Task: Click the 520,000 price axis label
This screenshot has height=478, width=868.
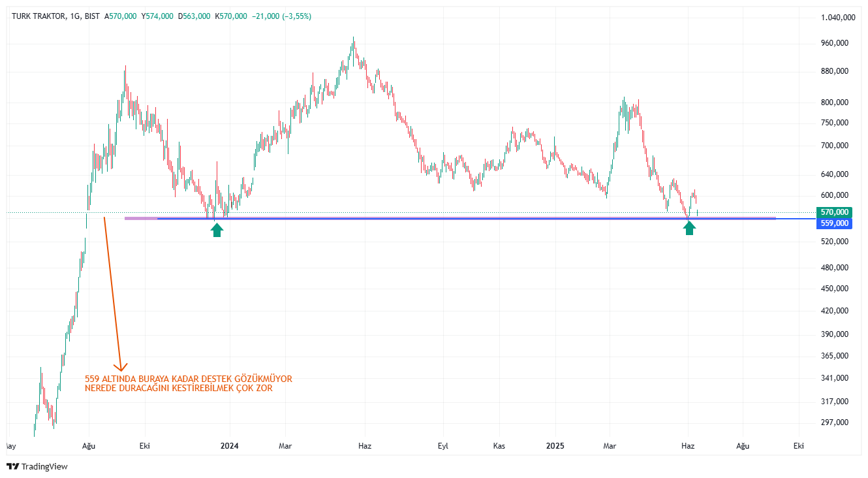Action: [835, 242]
